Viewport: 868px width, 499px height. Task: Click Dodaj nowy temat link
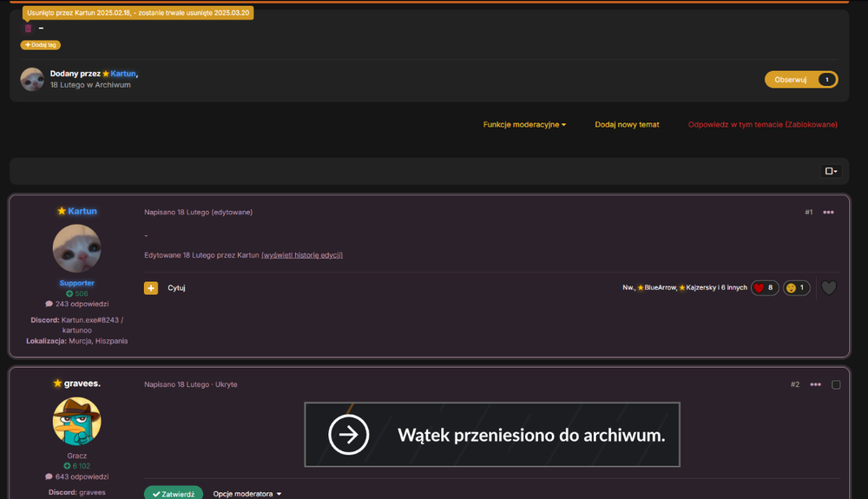[x=627, y=124]
